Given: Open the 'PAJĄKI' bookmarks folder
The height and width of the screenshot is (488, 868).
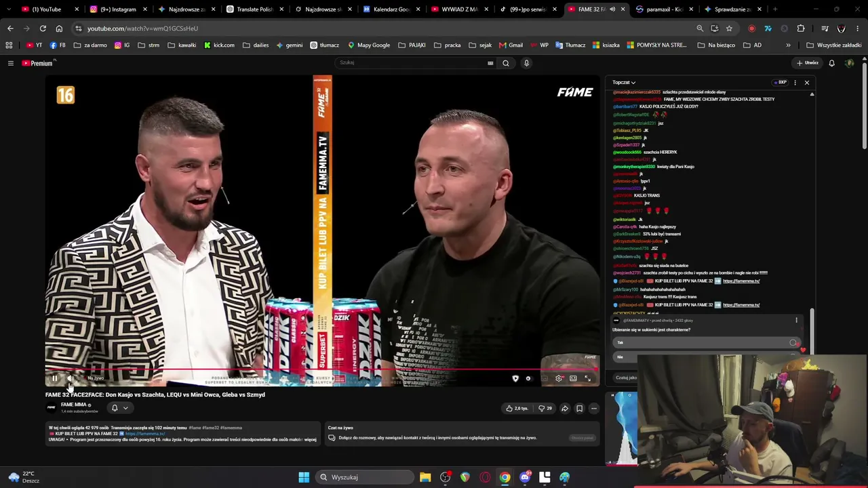Looking at the screenshot, I should (x=412, y=45).
